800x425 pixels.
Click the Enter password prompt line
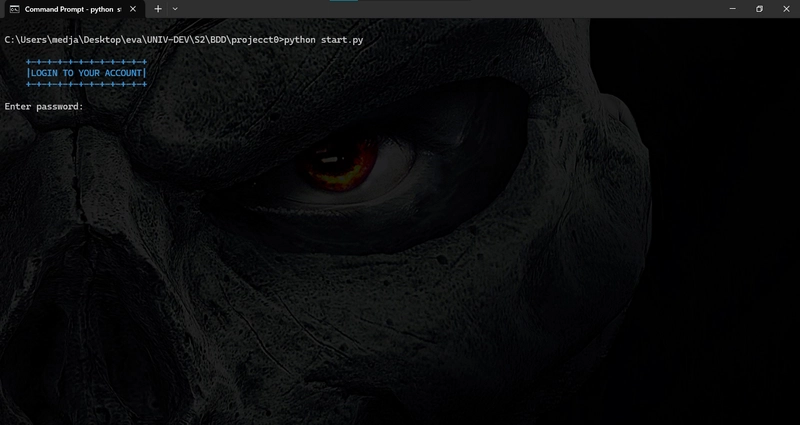click(44, 107)
